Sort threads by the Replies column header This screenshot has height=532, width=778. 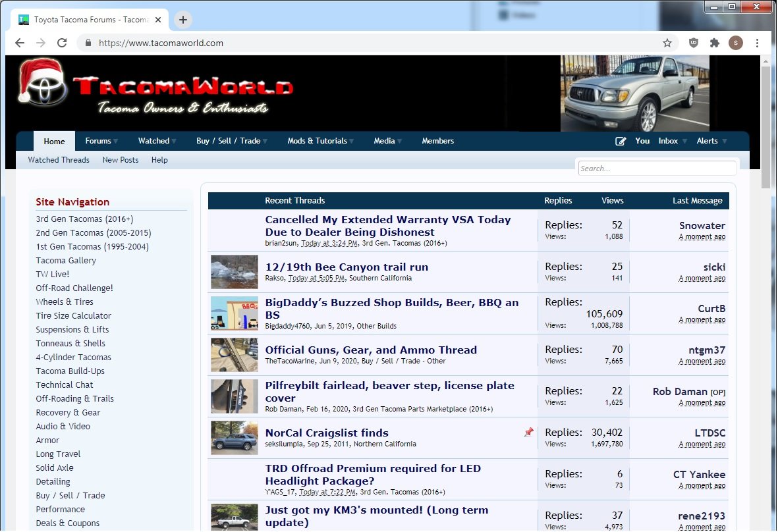pyautogui.click(x=558, y=200)
